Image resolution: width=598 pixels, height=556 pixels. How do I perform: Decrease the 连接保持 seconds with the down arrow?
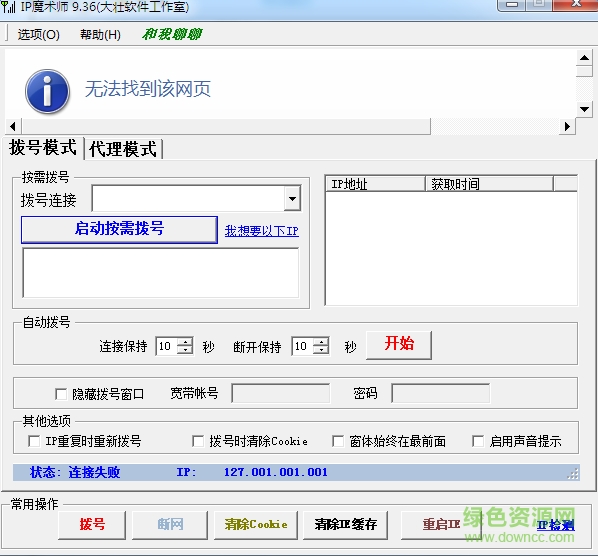pyautogui.click(x=185, y=350)
